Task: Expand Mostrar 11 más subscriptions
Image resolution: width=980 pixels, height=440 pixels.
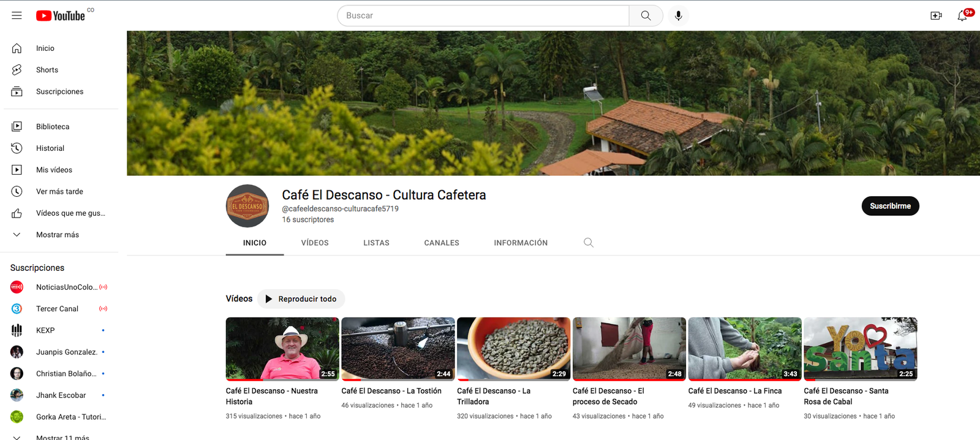Action: [61, 437]
